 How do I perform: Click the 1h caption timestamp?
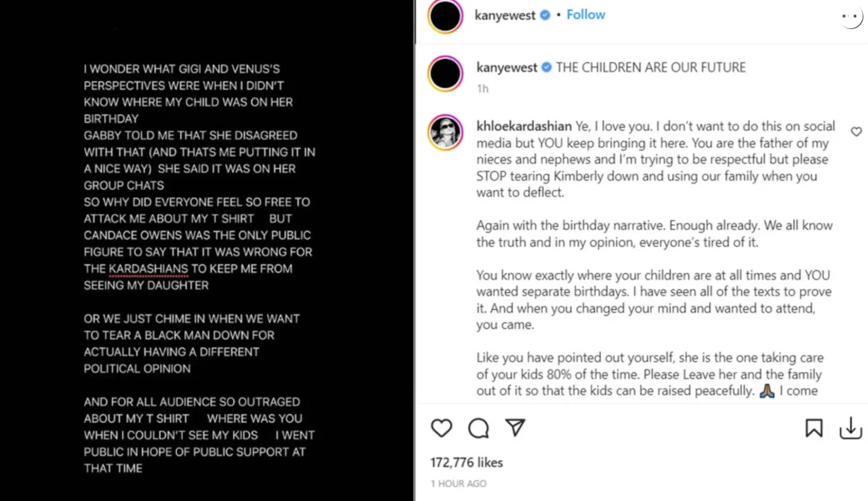(x=482, y=89)
